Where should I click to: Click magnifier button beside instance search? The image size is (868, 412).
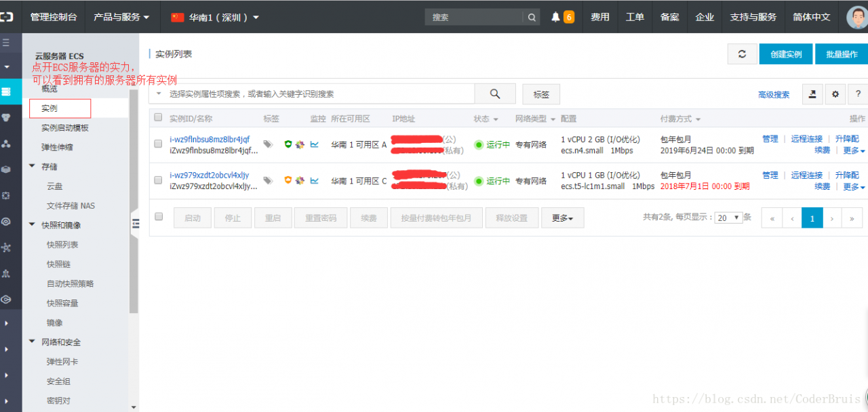495,94
